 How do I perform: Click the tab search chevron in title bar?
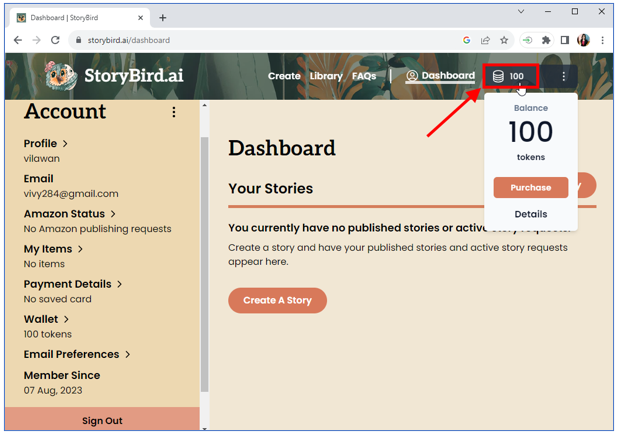[521, 11]
